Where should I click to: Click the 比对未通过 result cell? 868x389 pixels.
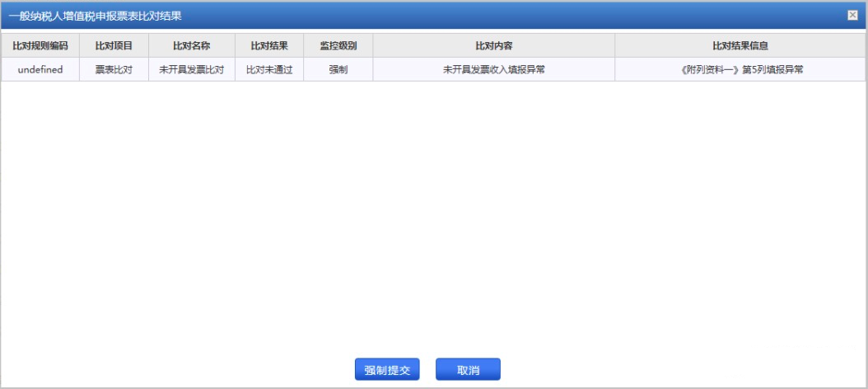pyautogui.click(x=269, y=70)
